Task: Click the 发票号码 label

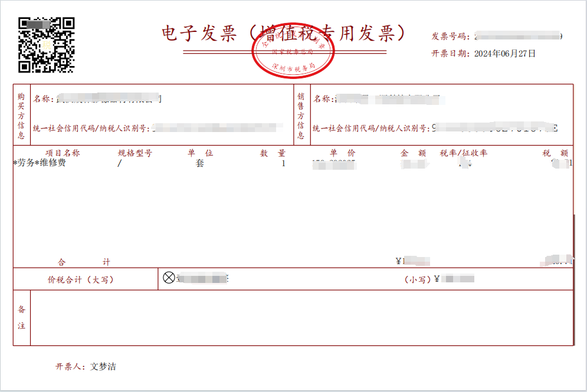Action: click(x=450, y=37)
